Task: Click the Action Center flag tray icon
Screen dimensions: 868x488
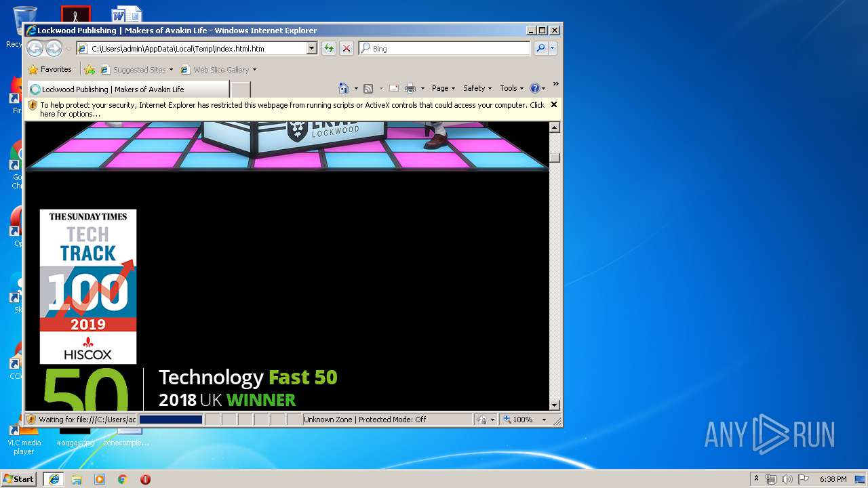Action: 804,479
